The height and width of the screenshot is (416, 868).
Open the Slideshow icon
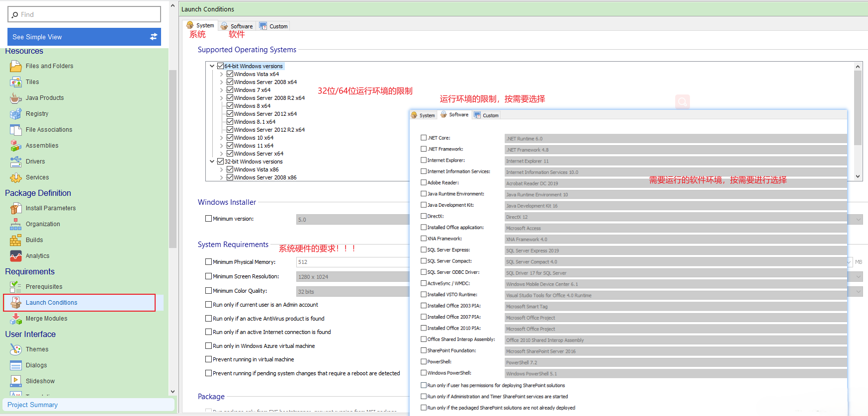(16, 381)
